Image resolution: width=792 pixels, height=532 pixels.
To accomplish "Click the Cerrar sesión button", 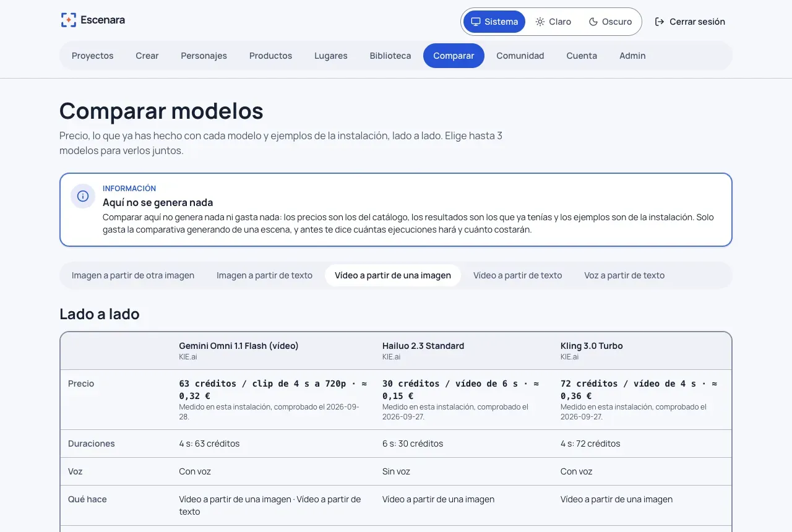I will click(690, 22).
